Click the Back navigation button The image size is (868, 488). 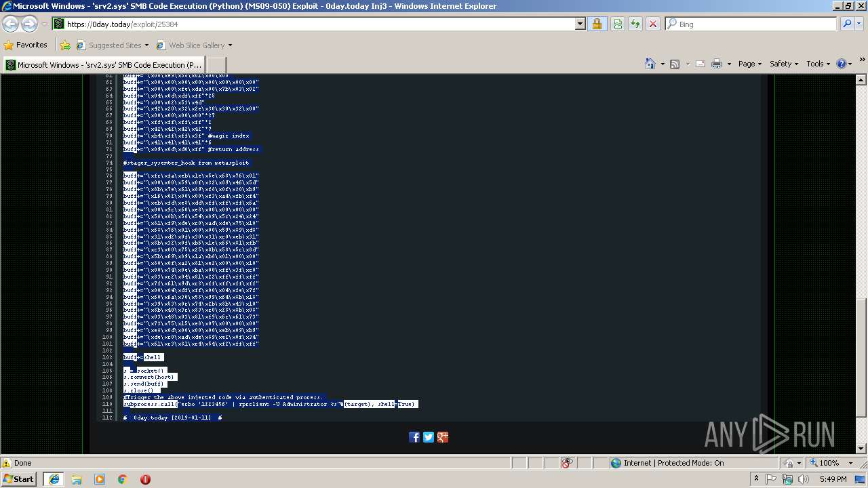point(11,24)
